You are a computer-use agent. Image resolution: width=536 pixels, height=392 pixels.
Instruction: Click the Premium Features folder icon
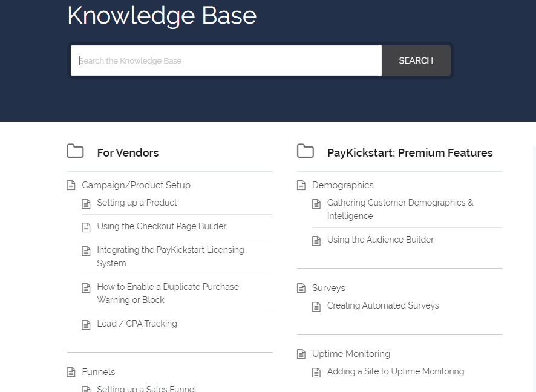point(306,151)
